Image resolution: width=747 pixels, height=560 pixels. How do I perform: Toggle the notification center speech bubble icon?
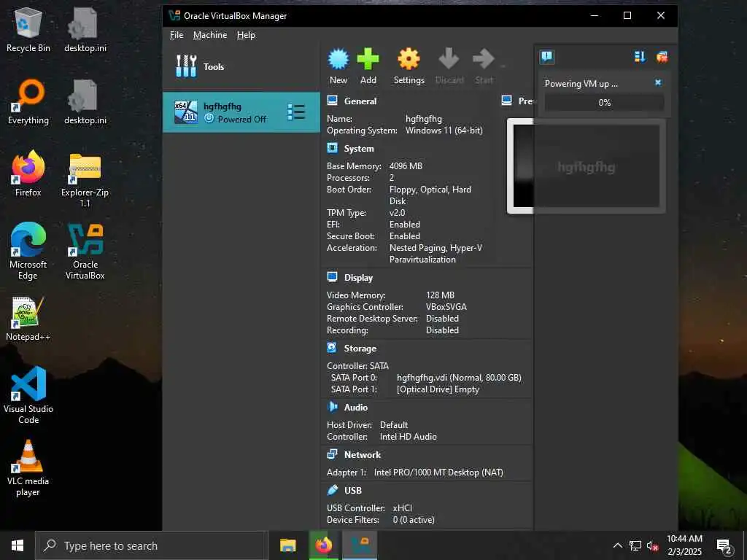pyautogui.click(x=547, y=57)
